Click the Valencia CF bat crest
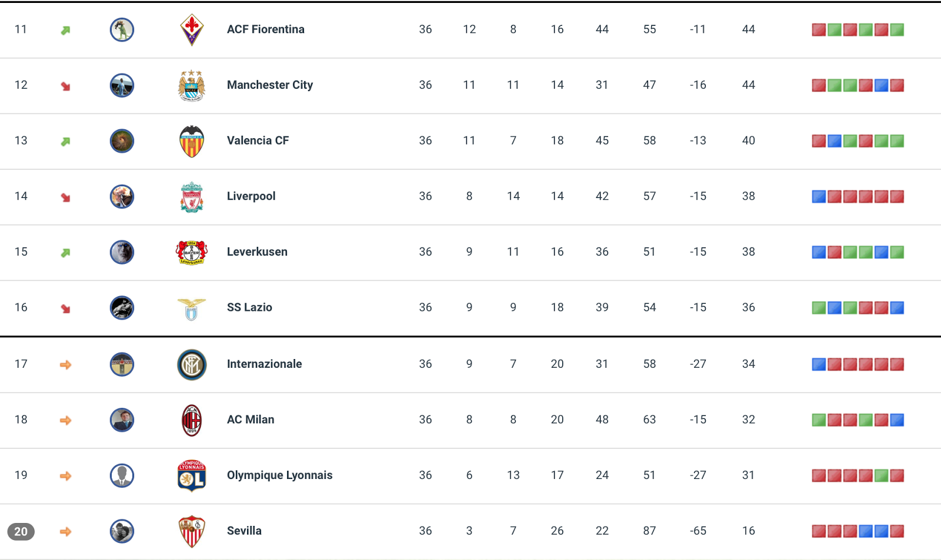Image resolution: width=941 pixels, height=560 pixels. [192, 141]
